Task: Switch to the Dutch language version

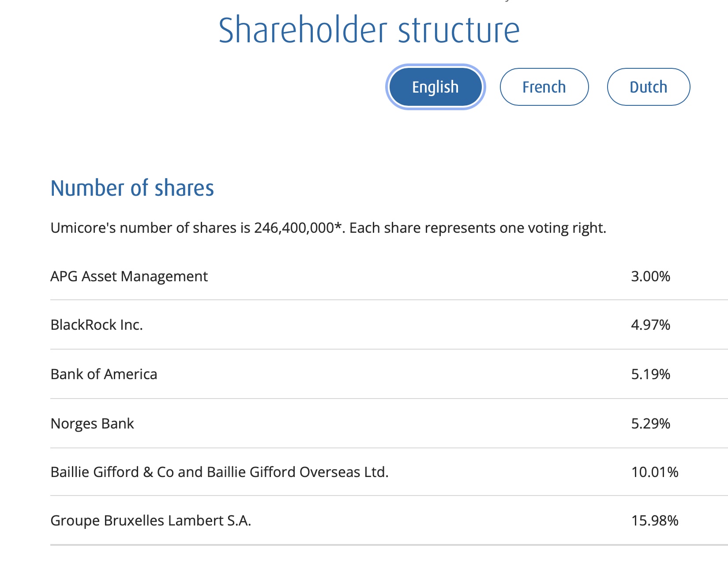Action: pyautogui.click(x=648, y=87)
